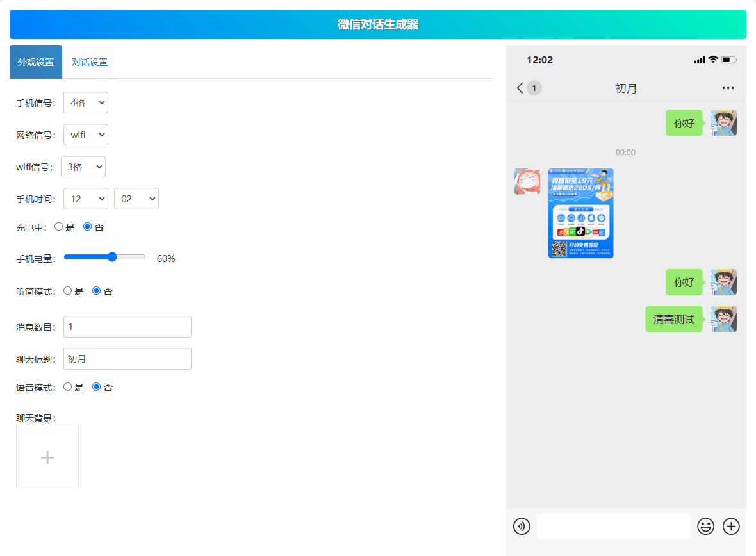
Task: Tap the plus attachments icon in chat
Action: coord(731,527)
